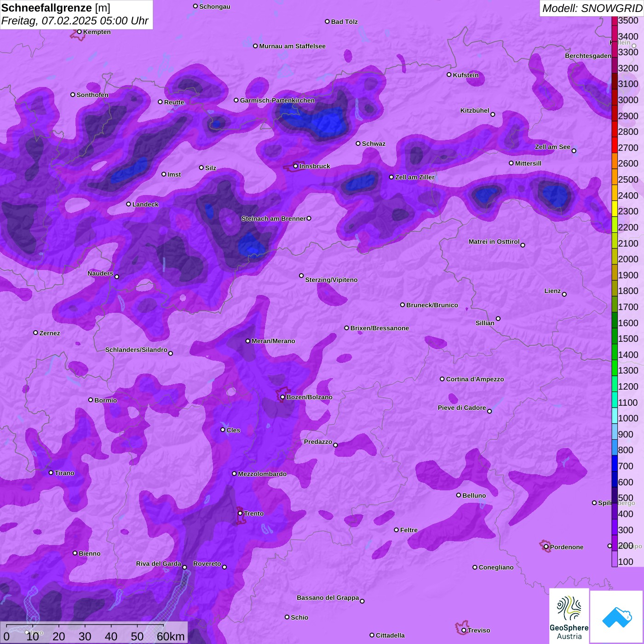This screenshot has width=644, height=644.
Task: Click the 'Mezzolombardo' label
Action: [x=262, y=474]
